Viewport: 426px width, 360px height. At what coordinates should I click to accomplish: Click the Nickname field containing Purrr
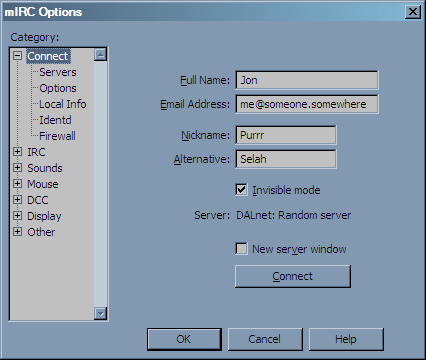[286, 135]
